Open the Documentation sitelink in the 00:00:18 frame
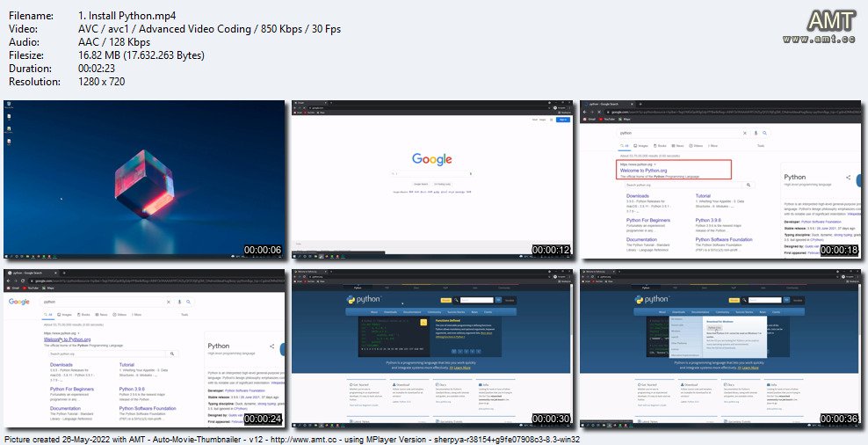 [x=641, y=239]
